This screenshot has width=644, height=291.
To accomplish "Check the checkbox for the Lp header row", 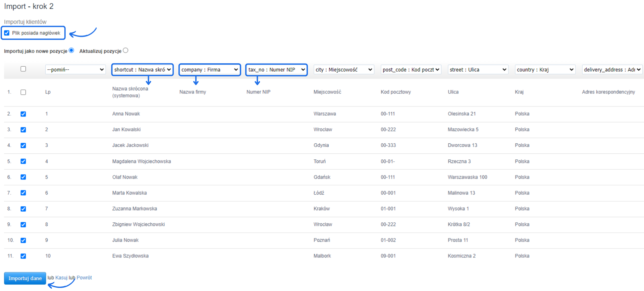I will click(x=23, y=92).
